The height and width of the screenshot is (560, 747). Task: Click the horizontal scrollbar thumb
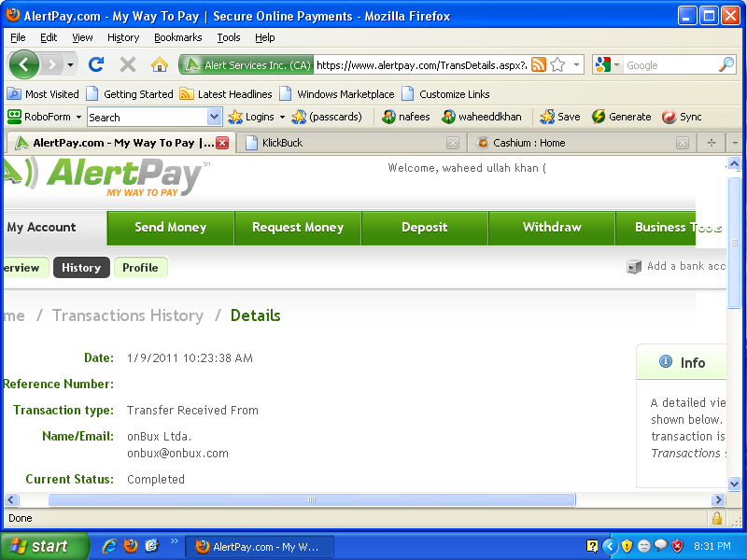(312, 499)
